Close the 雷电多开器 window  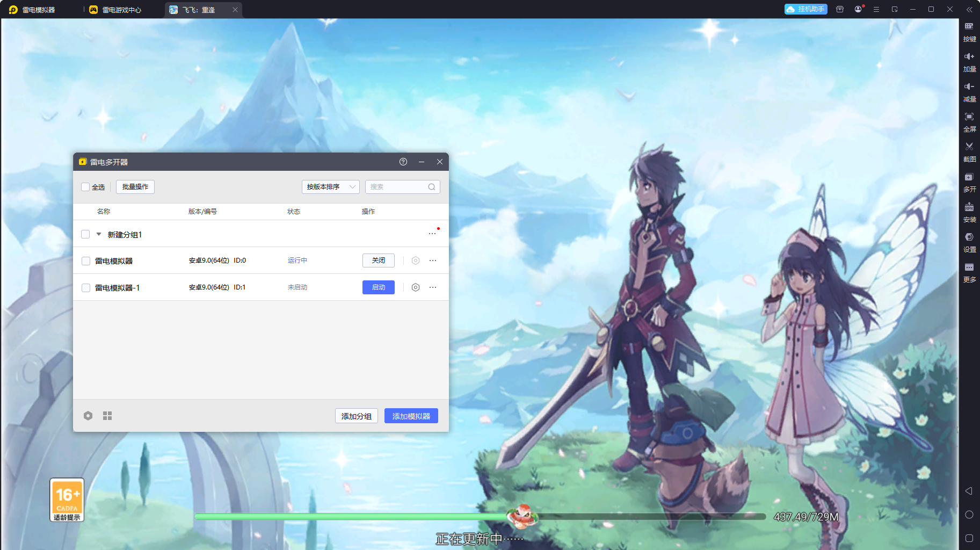point(440,162)
